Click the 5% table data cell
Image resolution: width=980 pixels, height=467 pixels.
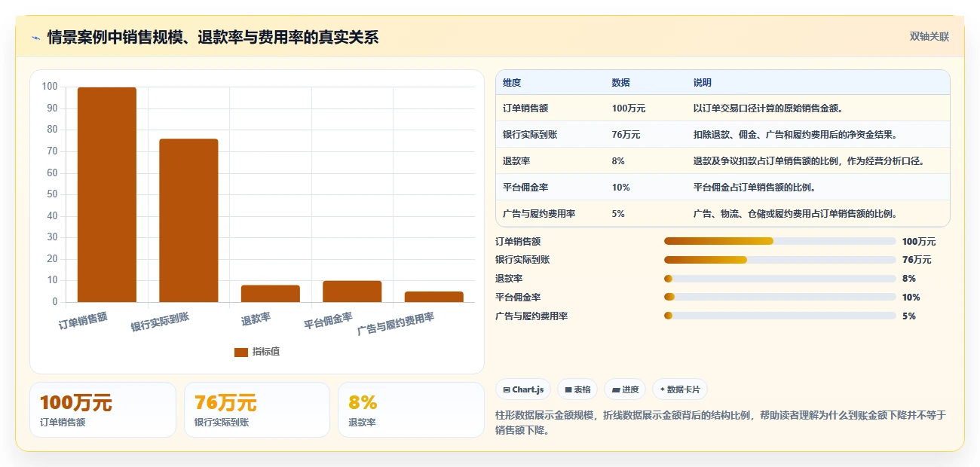(618, 214)
